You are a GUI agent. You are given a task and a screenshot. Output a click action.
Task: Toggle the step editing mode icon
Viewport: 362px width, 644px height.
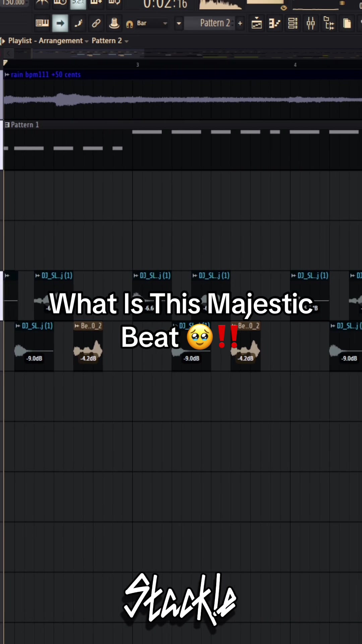(x=78, y=23)
